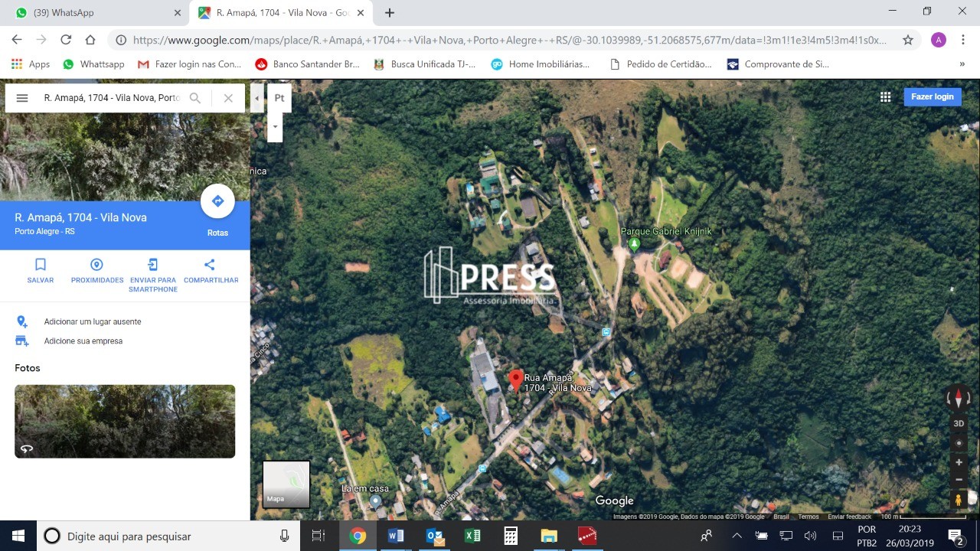Open the Google apps grid

pos(885,97)
